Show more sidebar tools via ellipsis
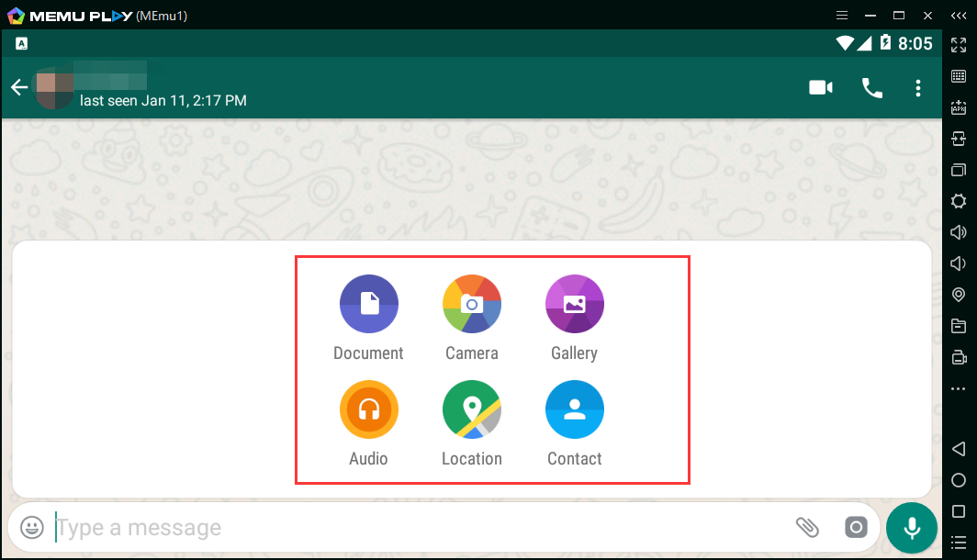Viewport: 977px width, 560px height. 959,388
